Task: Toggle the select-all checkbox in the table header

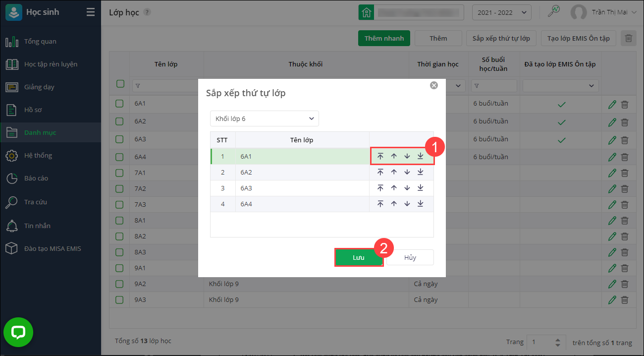Action: coord(120,84)
